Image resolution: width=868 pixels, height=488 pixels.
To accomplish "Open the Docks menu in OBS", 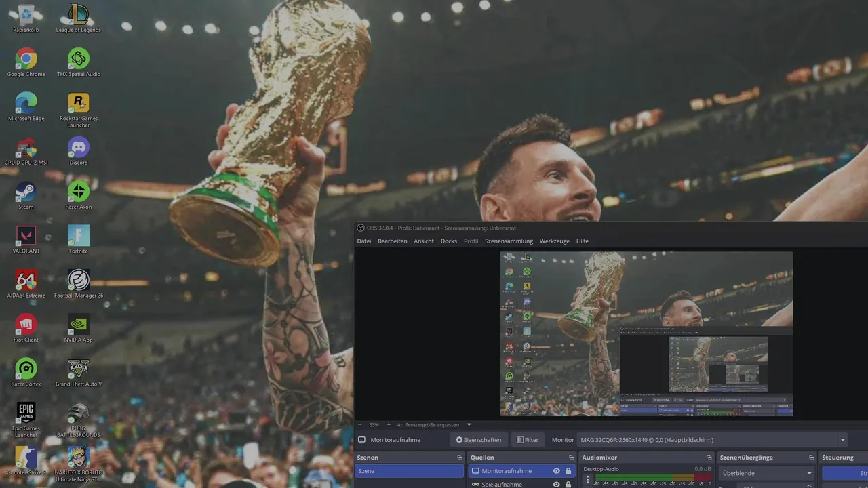I will click(449, 241).
